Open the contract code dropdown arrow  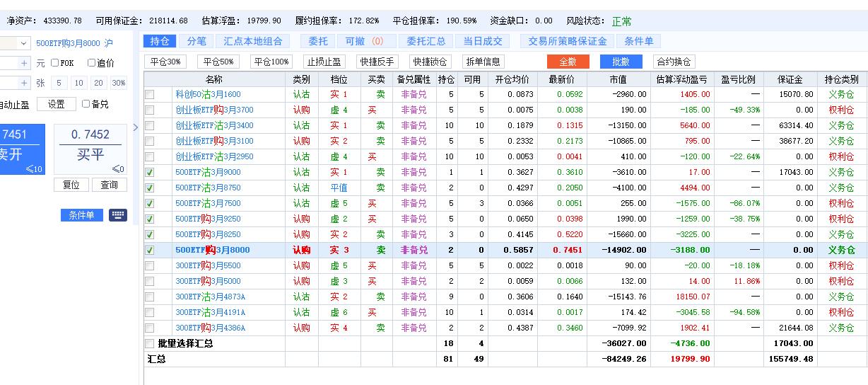23,43
